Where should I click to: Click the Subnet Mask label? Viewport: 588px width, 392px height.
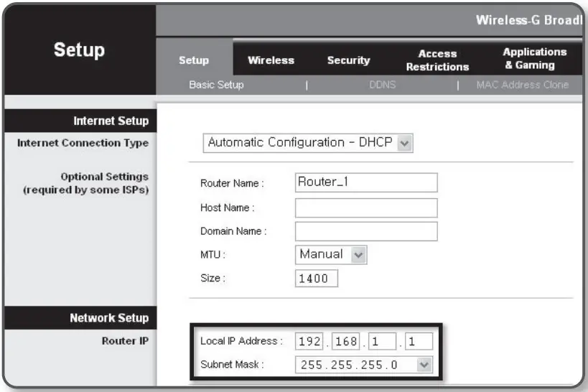[232, 364]
